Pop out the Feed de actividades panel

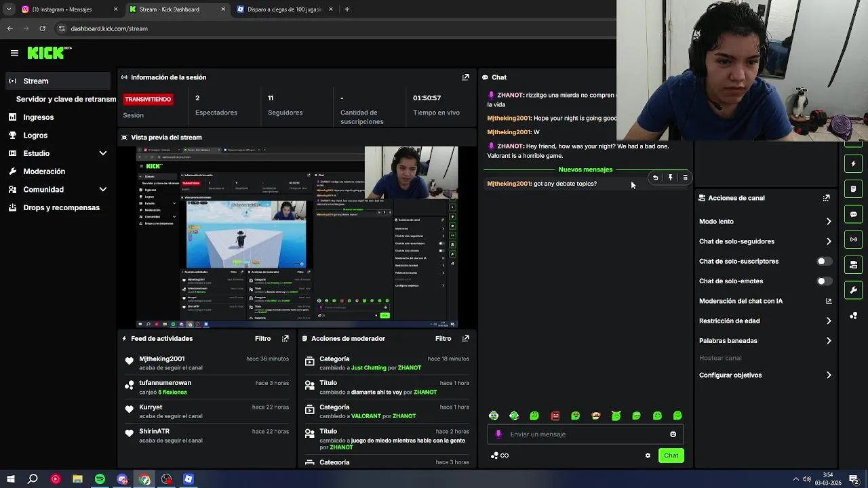pyautogui.click(x=285, y=338)
